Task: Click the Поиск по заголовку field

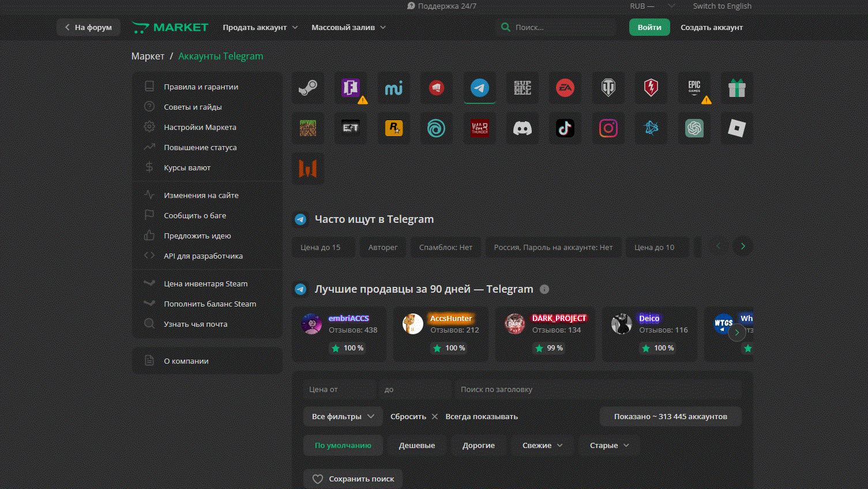Action: coord(597,389)
